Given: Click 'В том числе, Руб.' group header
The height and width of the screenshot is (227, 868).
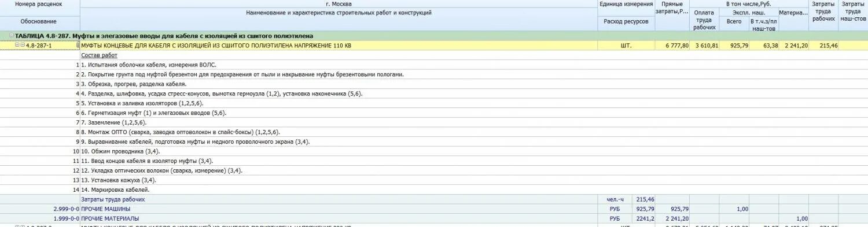Looking at the screenshot, I should tap(749, 3).
